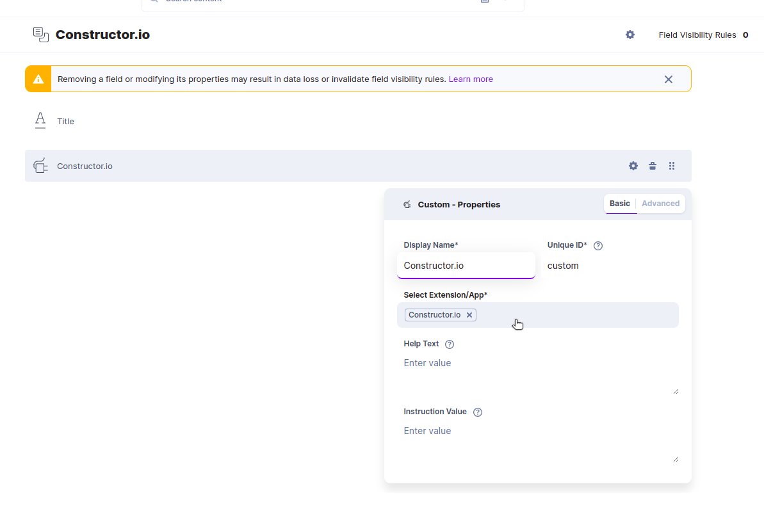764x532 pixels.
Task: Show Unique ID help tooltip icon
Action: [x=598, y=246]
